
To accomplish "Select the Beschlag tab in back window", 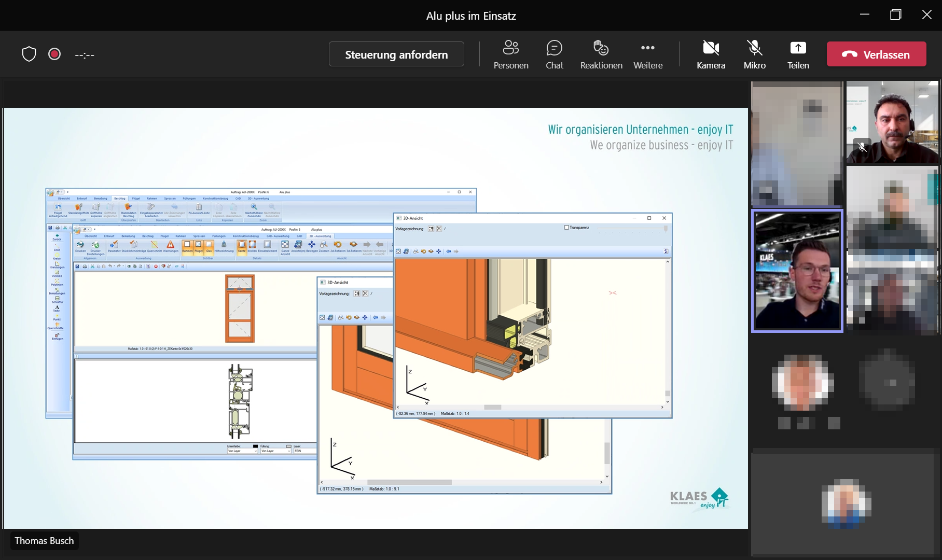I will [120, 198].
